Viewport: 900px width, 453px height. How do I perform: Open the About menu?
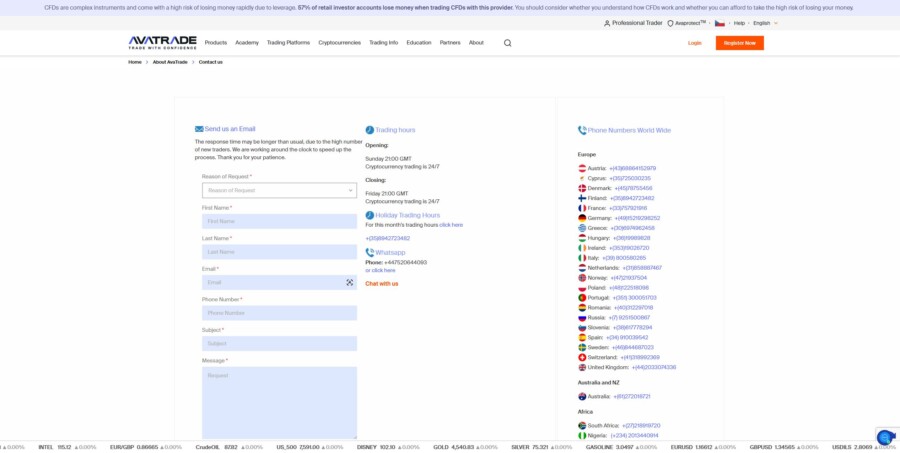tap(476, 43)
